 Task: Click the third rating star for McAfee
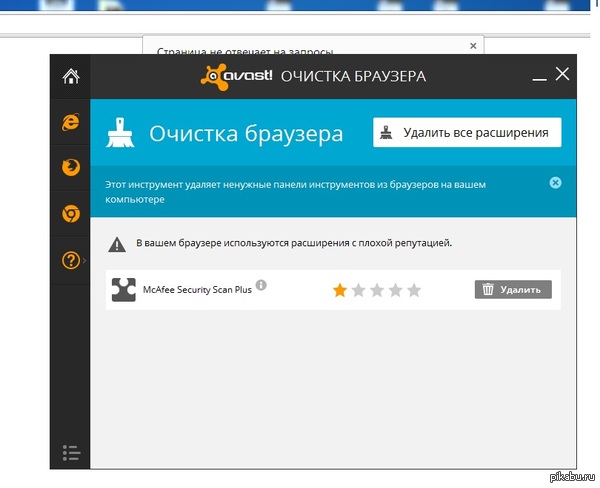(377, 290)
